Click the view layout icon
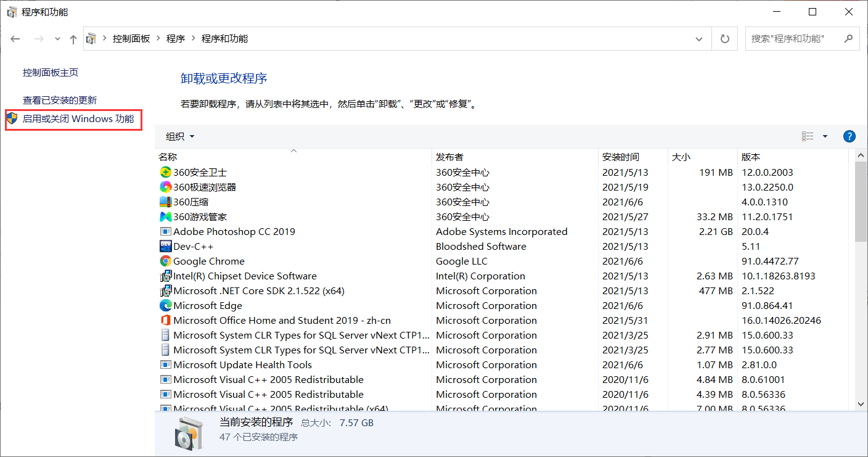 point(808,136)
